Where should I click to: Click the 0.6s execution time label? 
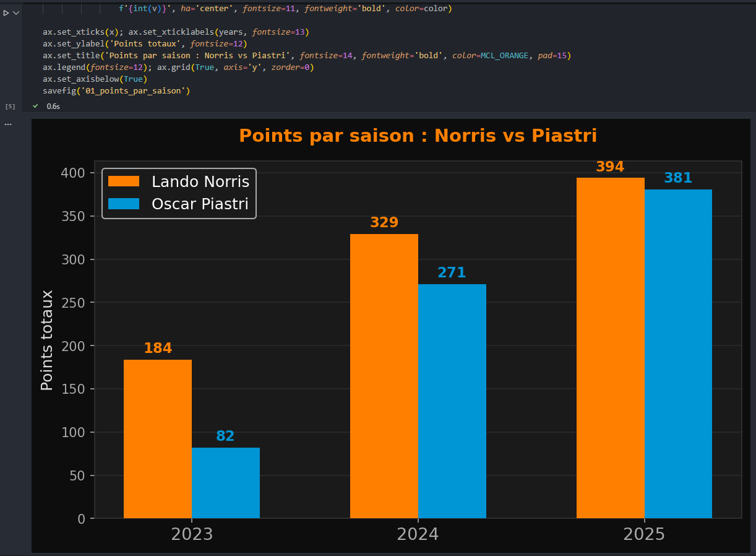(53, 106)
